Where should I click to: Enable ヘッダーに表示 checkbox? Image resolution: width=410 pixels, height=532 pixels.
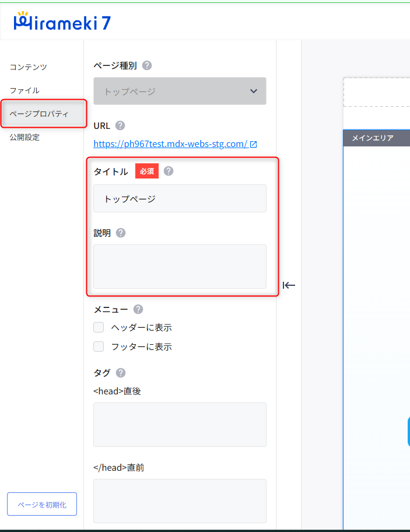pos(99,327)
